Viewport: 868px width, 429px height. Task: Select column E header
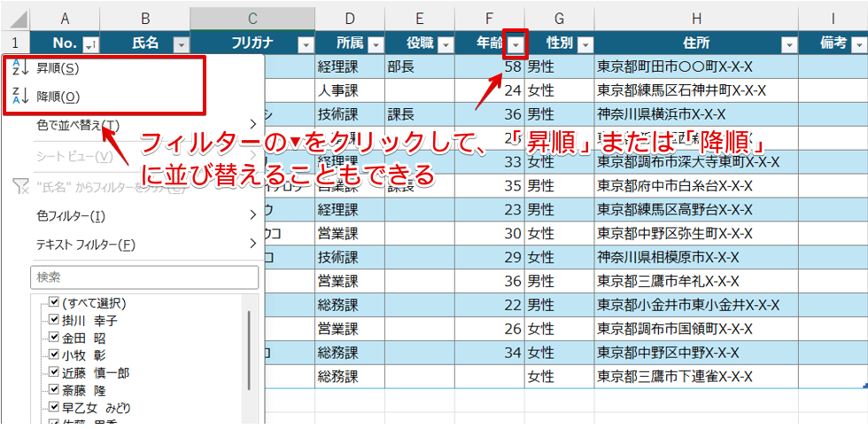tap(420, 19)
